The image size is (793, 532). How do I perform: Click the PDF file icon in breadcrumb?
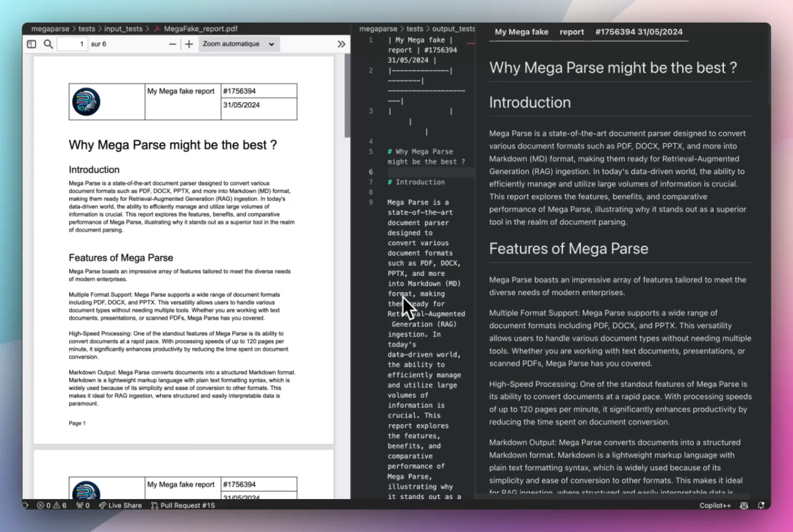click(157, 29)
